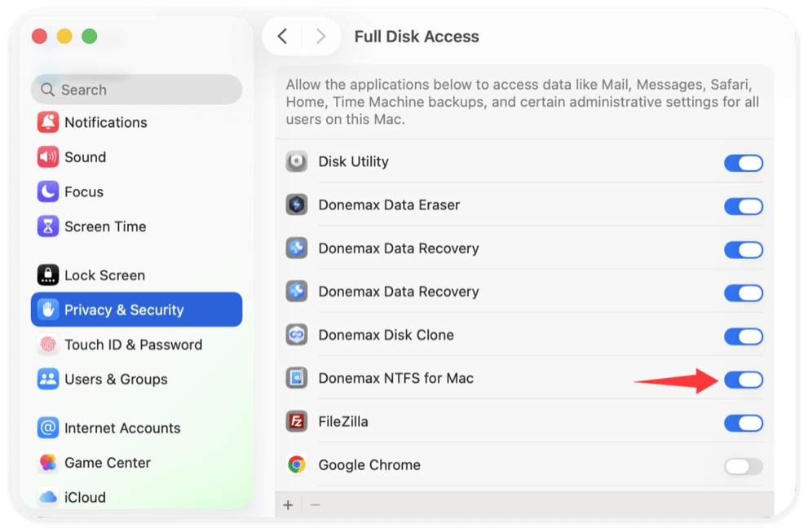Turn off Donemax Data Eraser access
The width and height of the screenshot is (808, 532).
click(743, 206)
